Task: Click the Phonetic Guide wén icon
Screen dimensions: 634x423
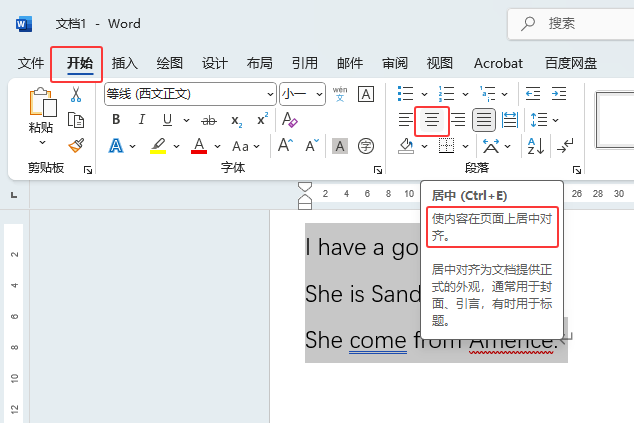Action: (x=340, y=94)
